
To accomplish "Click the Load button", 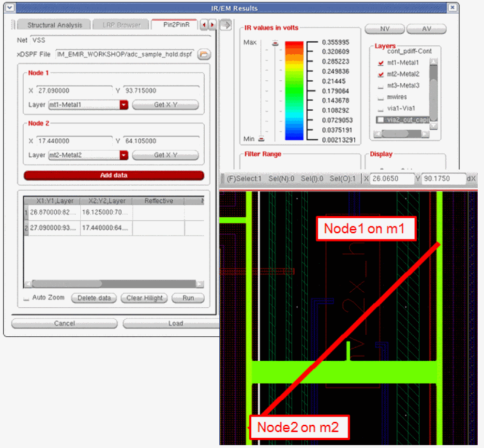I will tap(172, 323).
